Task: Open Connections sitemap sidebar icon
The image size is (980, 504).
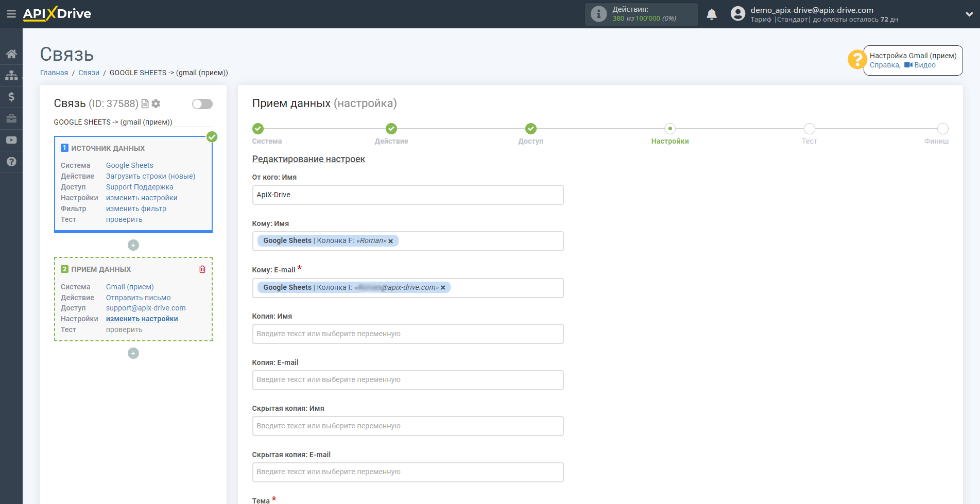Action: (x=11, y=76)
